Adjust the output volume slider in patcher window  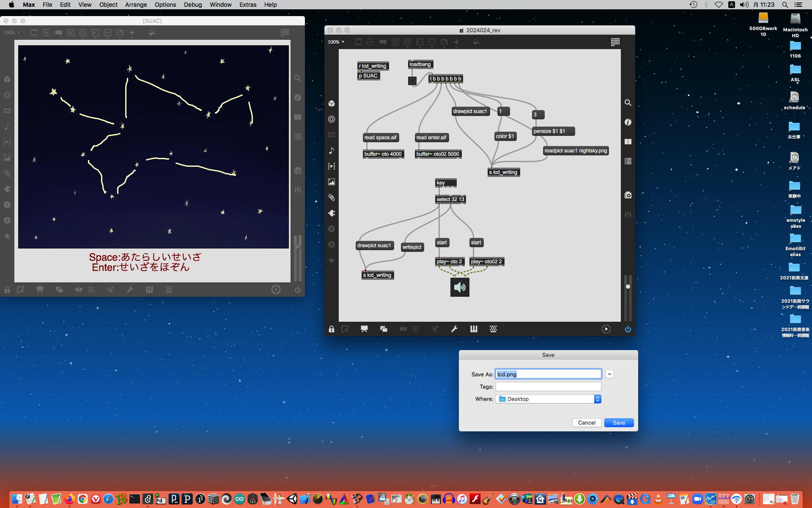(x=628, y=287)
